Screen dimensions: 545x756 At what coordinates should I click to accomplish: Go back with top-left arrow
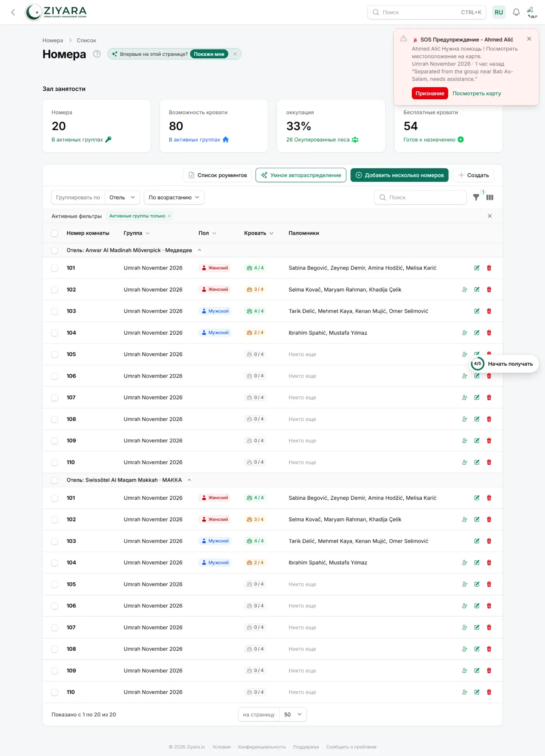[x=13, y=12]
